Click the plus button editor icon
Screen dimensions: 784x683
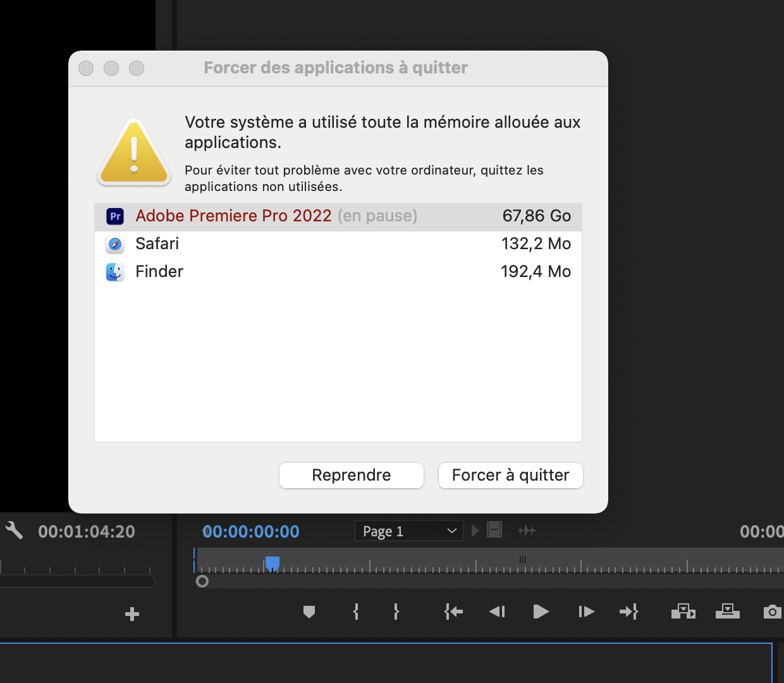coord(132,614)
